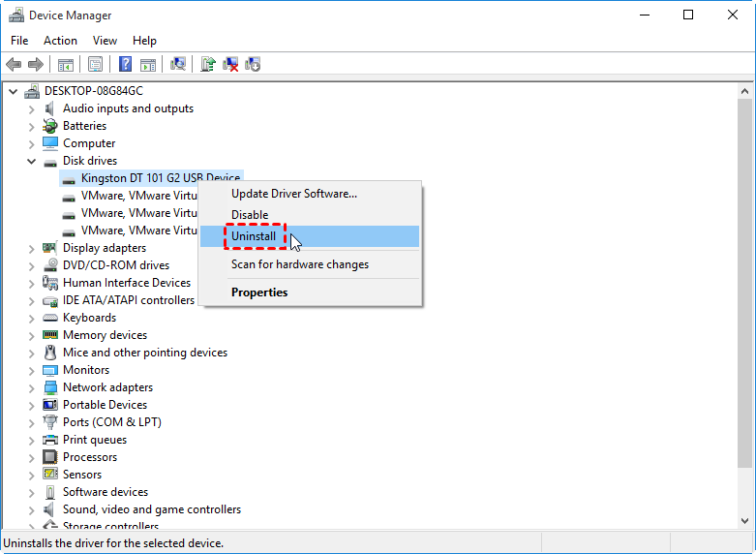The height and width of the screenshot is (554, 756).
Task: Expand IDE ATA/ATAPI controllers
Action: click(x=32, y=301)
